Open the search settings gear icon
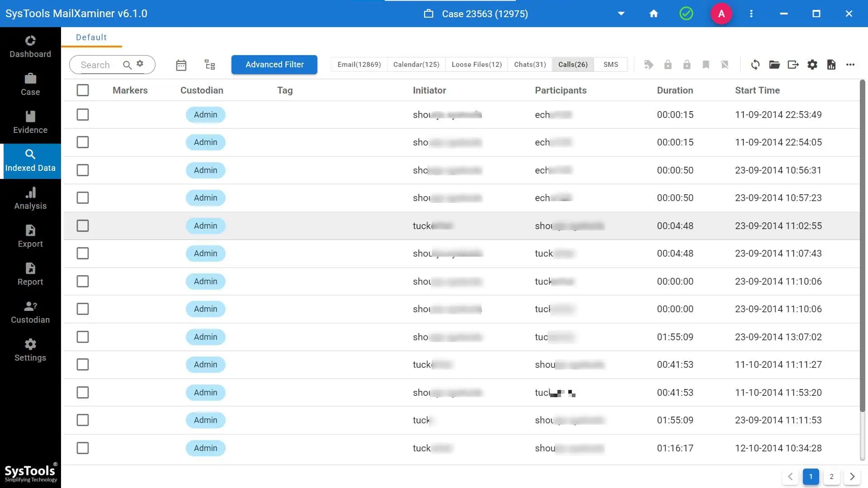The width and height of the screenshot is (868, 488). (140, 64)
